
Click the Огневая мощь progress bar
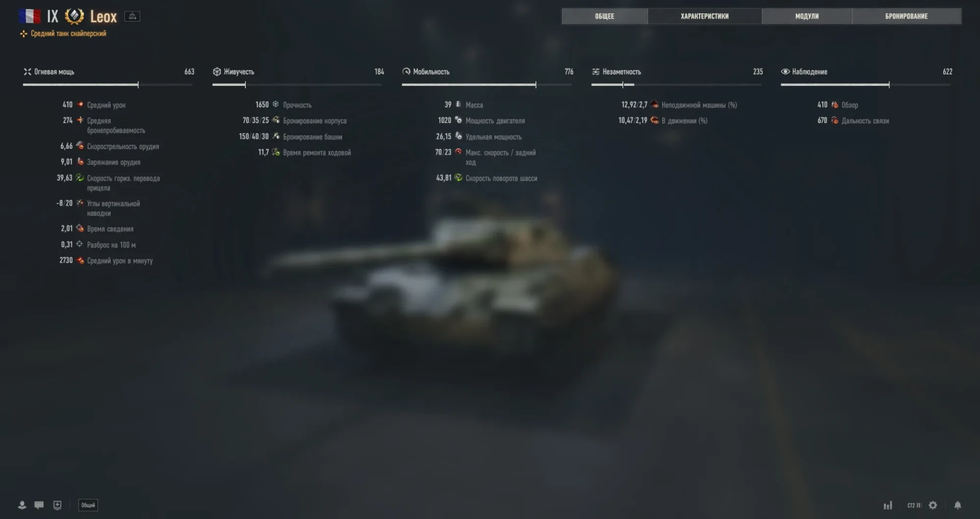(108, 85)
